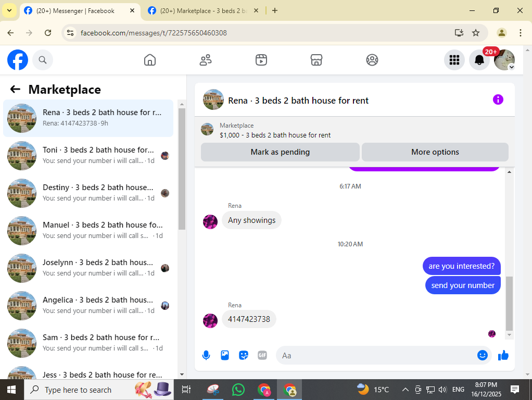Open the Groups icon in top nav
The height and width of the screenshot is (400, 532).
pyautogui.click(x=372, y=60)
